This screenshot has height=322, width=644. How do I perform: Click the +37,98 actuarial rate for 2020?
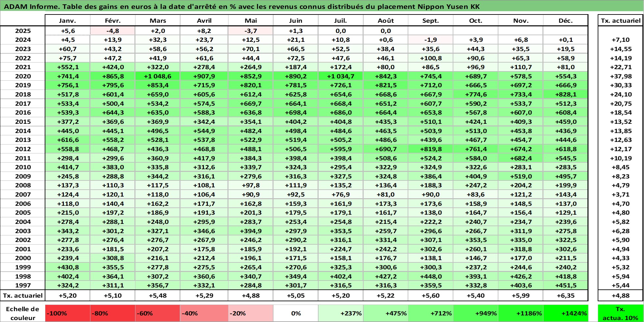(621, 76)
